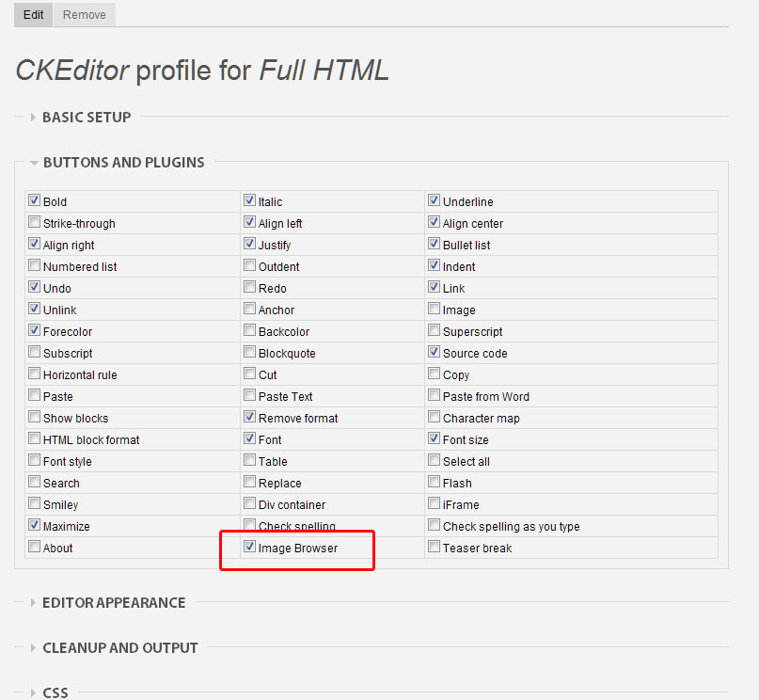Uncheck the Indent checkbox

pyautogui.click(x=435, y=264)
